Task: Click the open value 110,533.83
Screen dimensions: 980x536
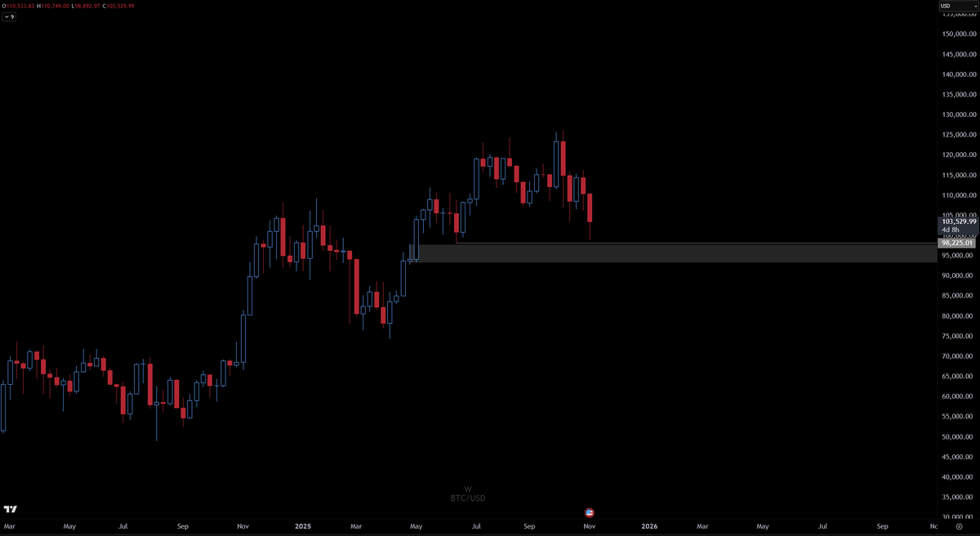Action: click(x=22, y=6)
